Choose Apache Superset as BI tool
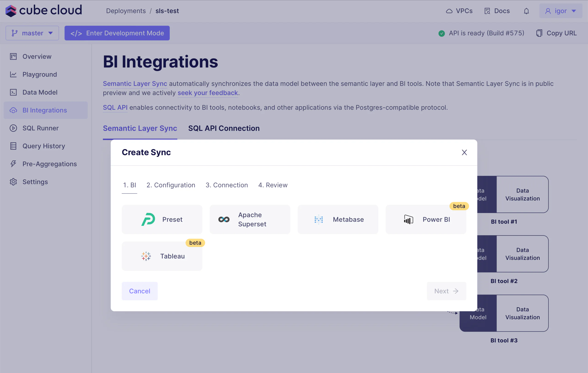 (x=250, y=219)
